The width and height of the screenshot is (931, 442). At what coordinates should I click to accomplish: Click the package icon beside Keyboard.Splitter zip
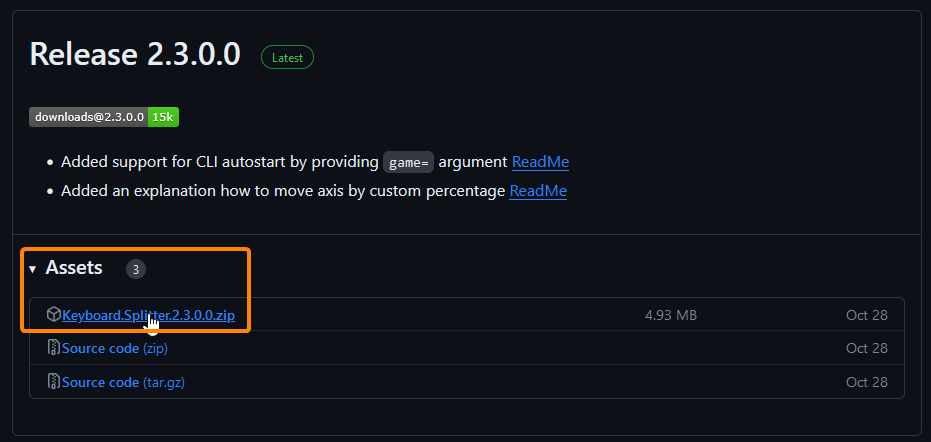pos(54,315)
